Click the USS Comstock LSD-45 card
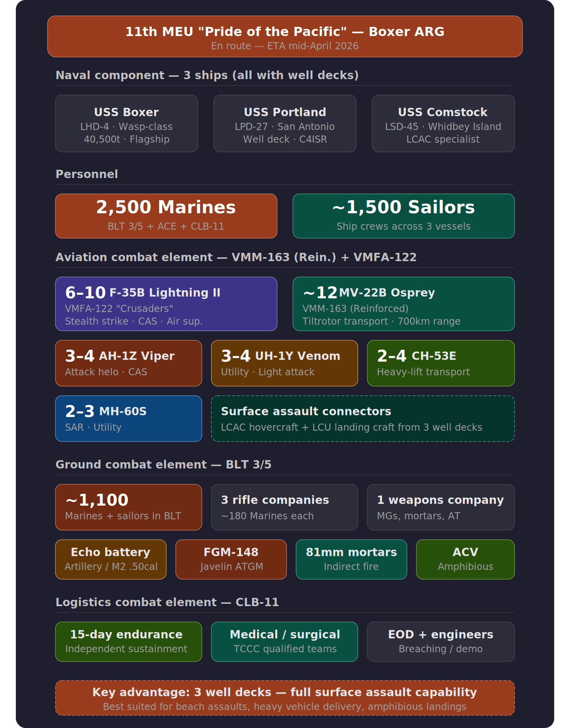This screenshot has height=728, width=570. (443, 123)
